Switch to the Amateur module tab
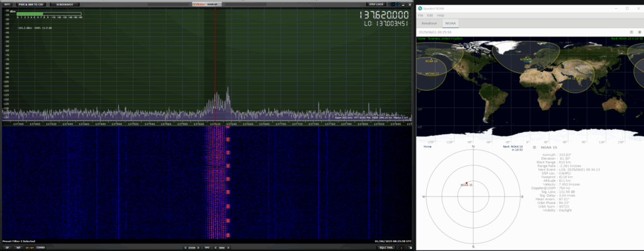Image resolution: width=644 pixels, height=251 pixels. click(x=429, y=23)
